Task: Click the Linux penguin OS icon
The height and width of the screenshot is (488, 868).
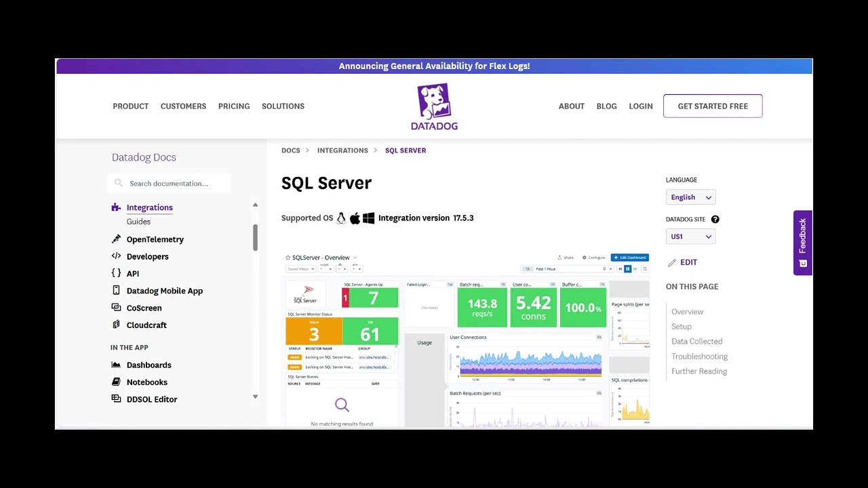Action: point(341,218)
